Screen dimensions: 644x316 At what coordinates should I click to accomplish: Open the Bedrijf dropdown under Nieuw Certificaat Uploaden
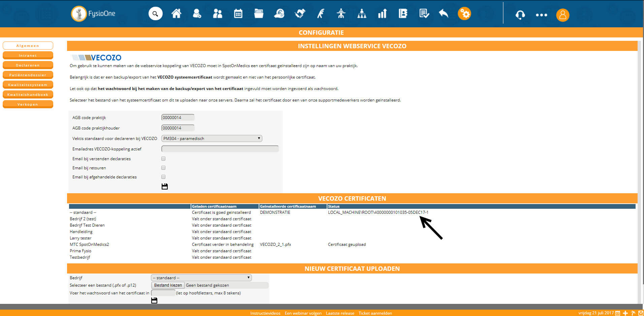pos(201,277)
